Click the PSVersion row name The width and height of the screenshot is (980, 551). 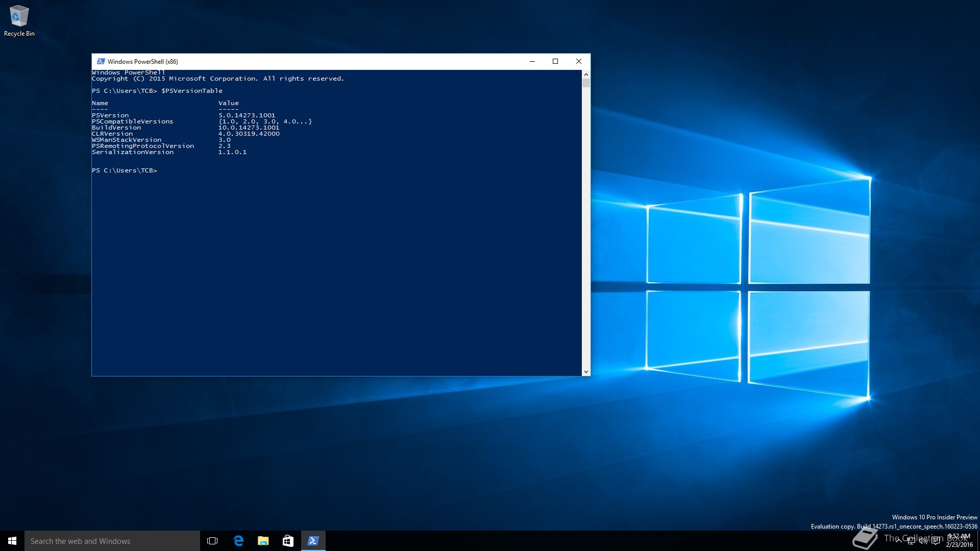tap(110, 115)
